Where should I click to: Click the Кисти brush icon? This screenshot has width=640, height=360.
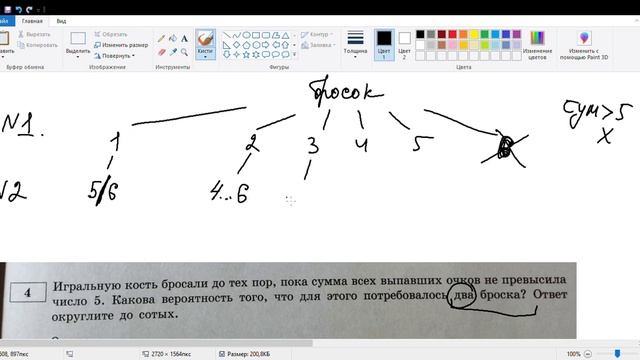click(x=205, y=39)
